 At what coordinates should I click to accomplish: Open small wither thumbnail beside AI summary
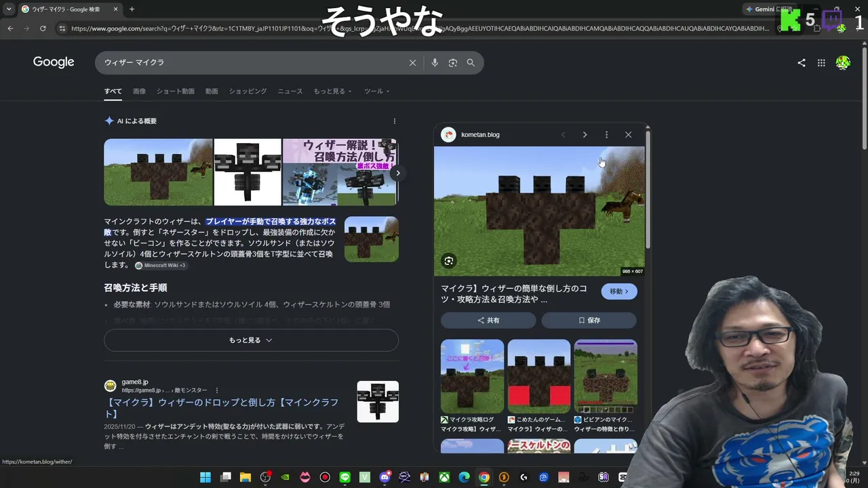[x=372, y=239]
